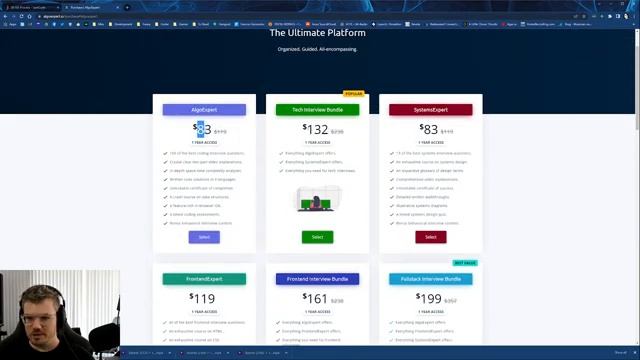Open the Apps bookmark shortcut
The width and height of the screenshot is (640, 360).
point(10,24)
